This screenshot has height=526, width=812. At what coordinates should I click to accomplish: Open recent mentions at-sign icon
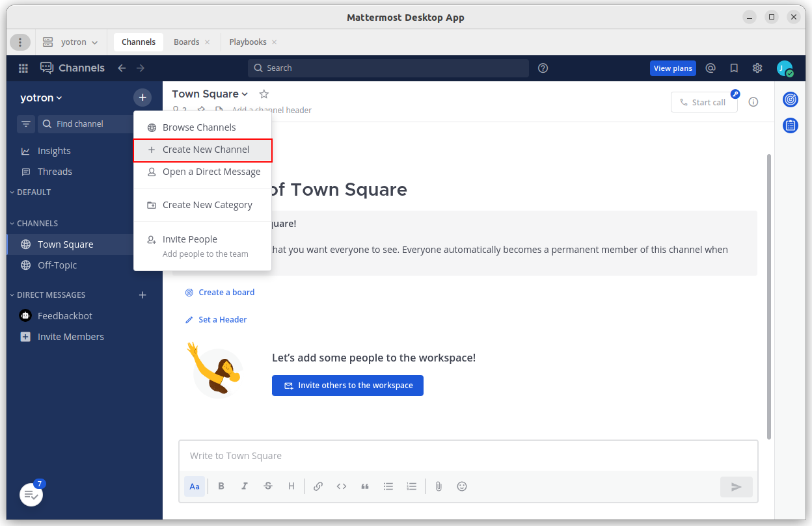tap(710, 68)
